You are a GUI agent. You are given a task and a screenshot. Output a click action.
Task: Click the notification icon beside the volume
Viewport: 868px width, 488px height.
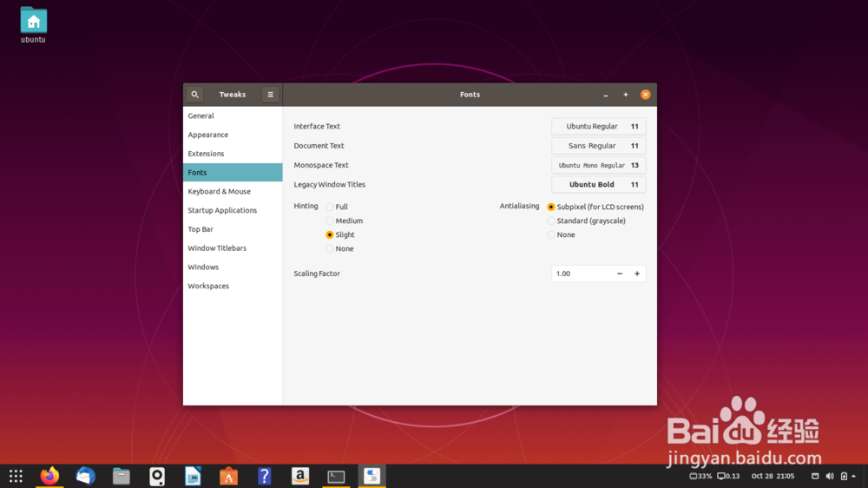coord(815,476)
